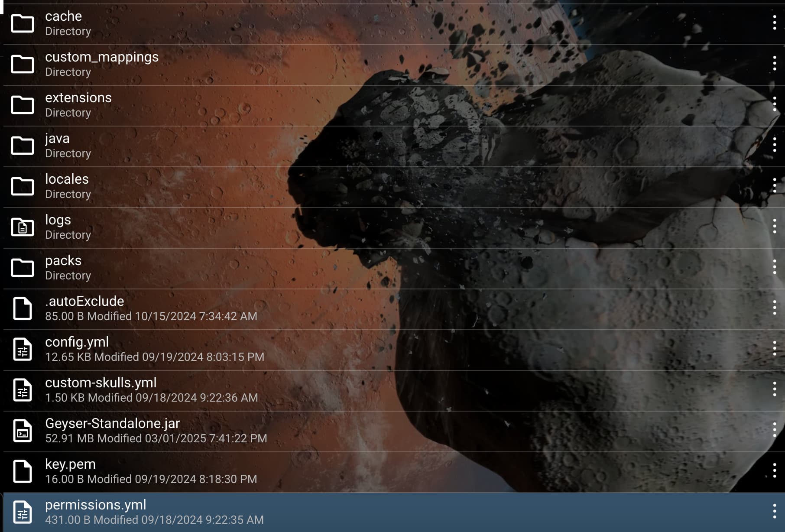Open the three-dot menu for java
The height and width of the screenshot is (532, 785).
point(775,145)
